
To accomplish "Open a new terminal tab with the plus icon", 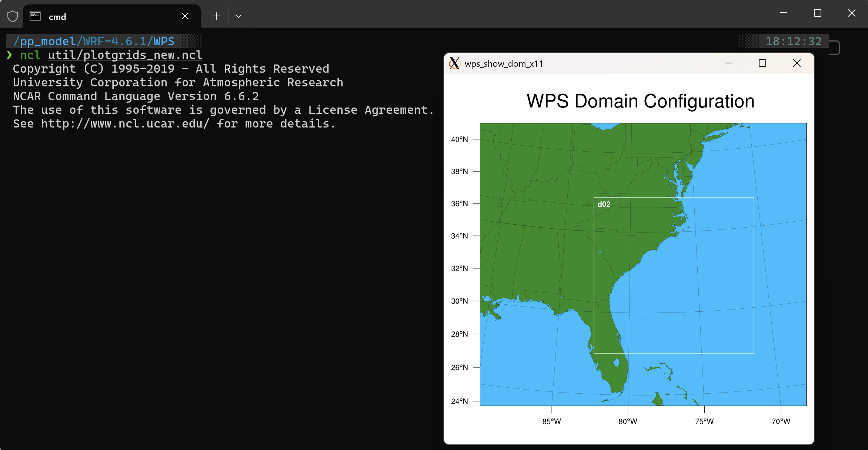I will [216, 16].
